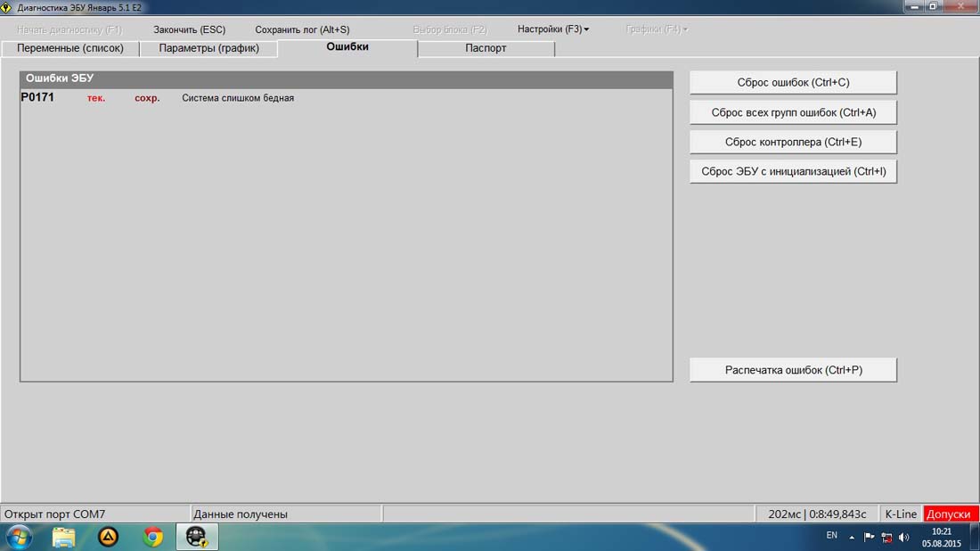980x551 pixels.
Task: Click Сброс всех групп ошибок button
Action: coord(793,112)
